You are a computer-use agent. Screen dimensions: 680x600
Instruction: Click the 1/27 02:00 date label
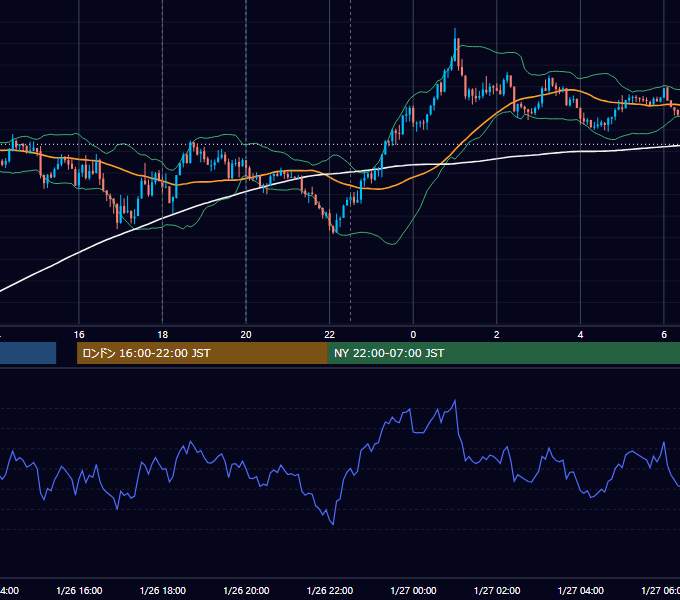[x=497, y=590]
